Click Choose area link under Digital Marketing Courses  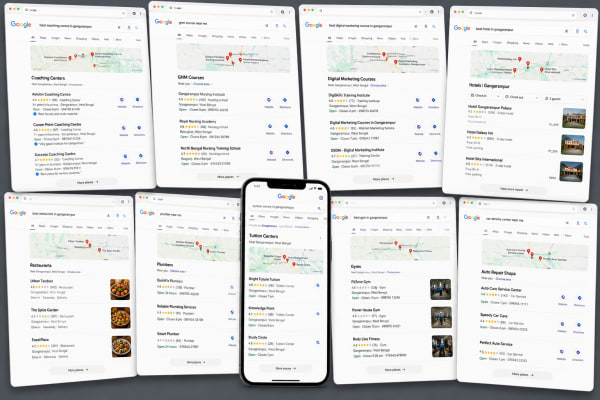click(378, 85)
